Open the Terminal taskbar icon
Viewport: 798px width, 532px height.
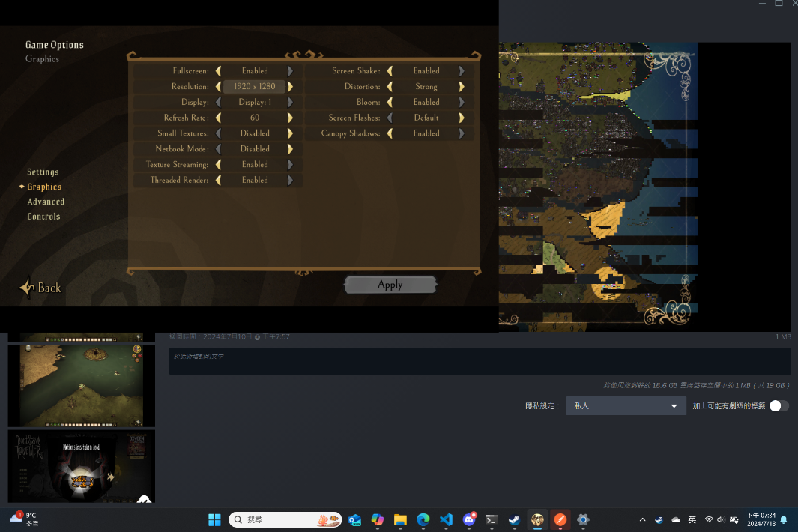(x=492, y=520)
